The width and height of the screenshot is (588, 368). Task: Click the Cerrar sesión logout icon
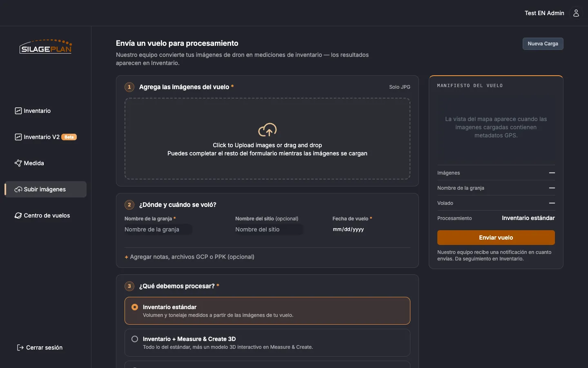pyautogui.click(x=20, y=348)
